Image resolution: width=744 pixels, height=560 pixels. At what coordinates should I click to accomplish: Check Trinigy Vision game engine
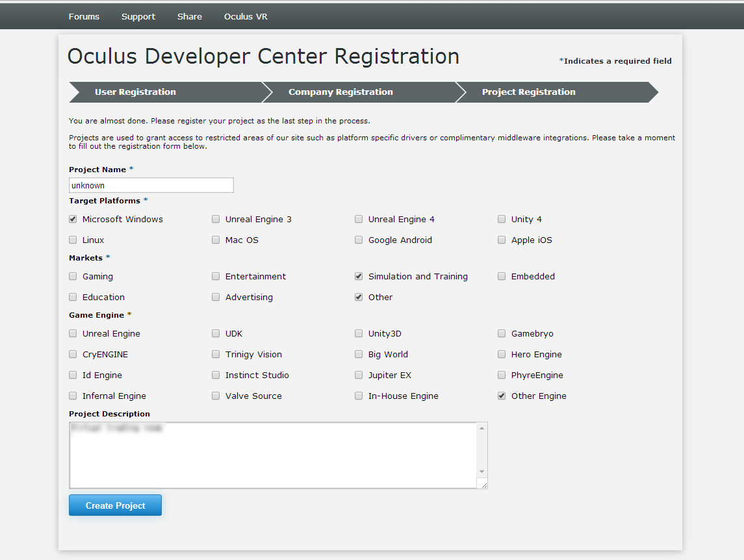coord(216,355)
